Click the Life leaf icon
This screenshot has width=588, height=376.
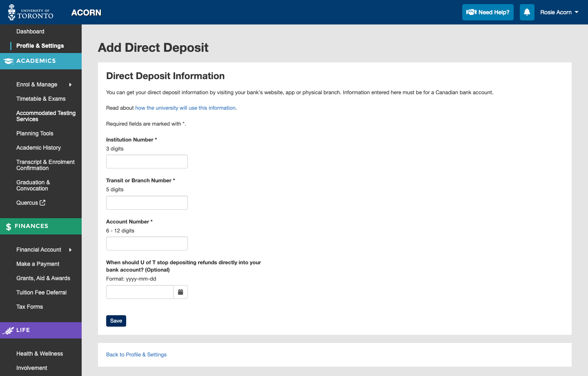[8, 330]
